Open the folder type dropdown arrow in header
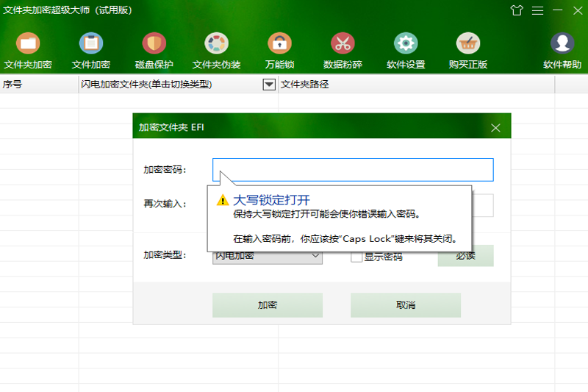The height and width of the screenshot is (392, 588). 268,85
